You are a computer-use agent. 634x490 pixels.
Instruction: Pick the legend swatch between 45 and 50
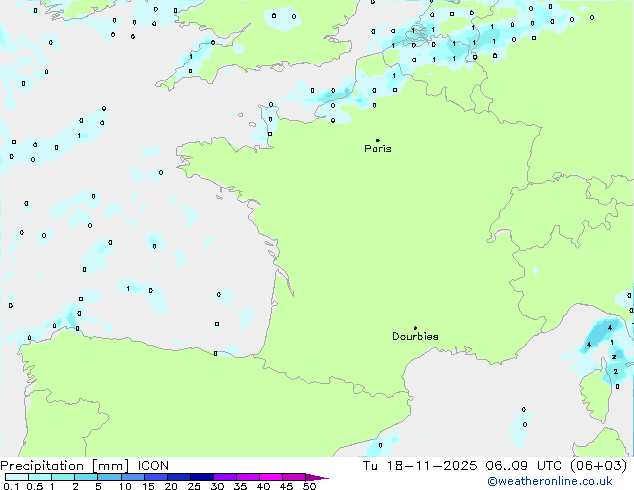click(294, 477)
